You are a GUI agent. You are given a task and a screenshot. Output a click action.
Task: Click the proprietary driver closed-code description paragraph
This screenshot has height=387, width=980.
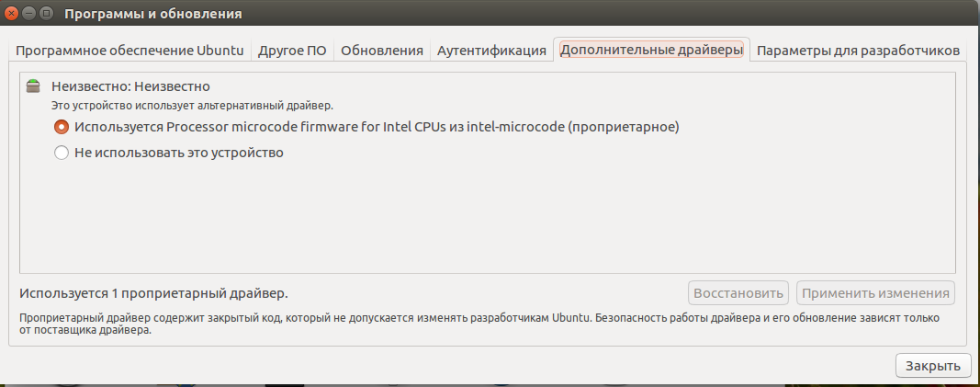click(x=478, y=324)
